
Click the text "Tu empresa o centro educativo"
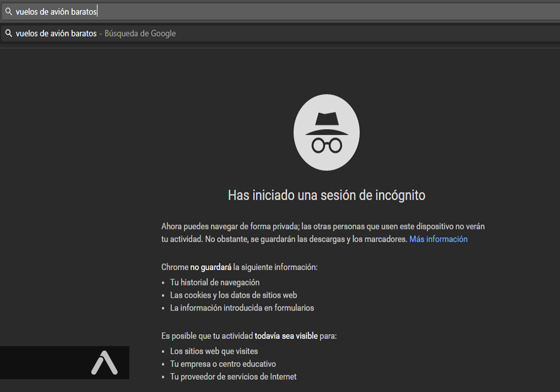[x=223, y=364]
